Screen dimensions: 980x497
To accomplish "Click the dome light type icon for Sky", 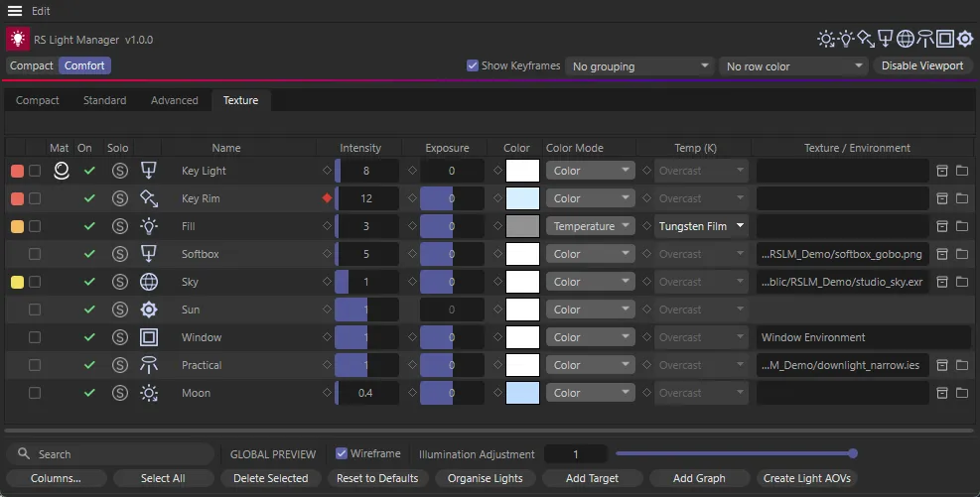I will (x=149, y=282).
